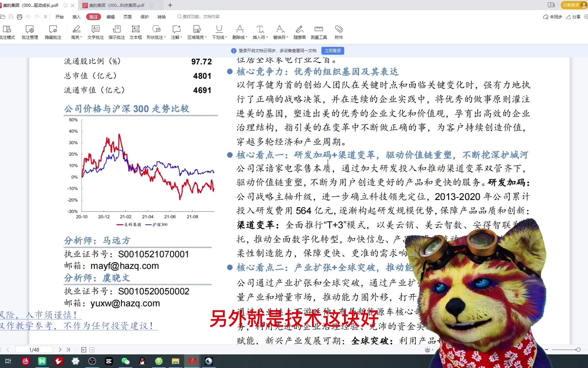Open the 测量工具 measure tool
Screen dimensions: 588x368
tap(318, 32)
